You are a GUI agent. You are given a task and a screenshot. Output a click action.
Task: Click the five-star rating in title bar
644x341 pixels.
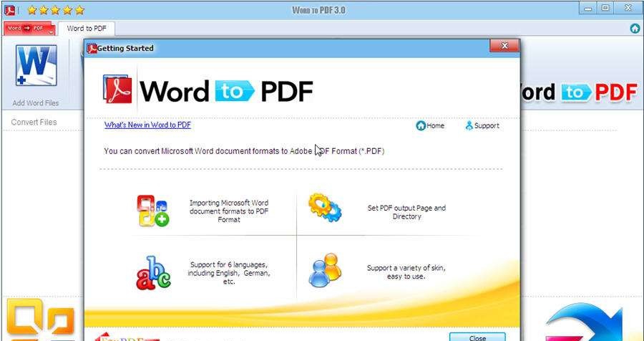(x=56, y=10)
